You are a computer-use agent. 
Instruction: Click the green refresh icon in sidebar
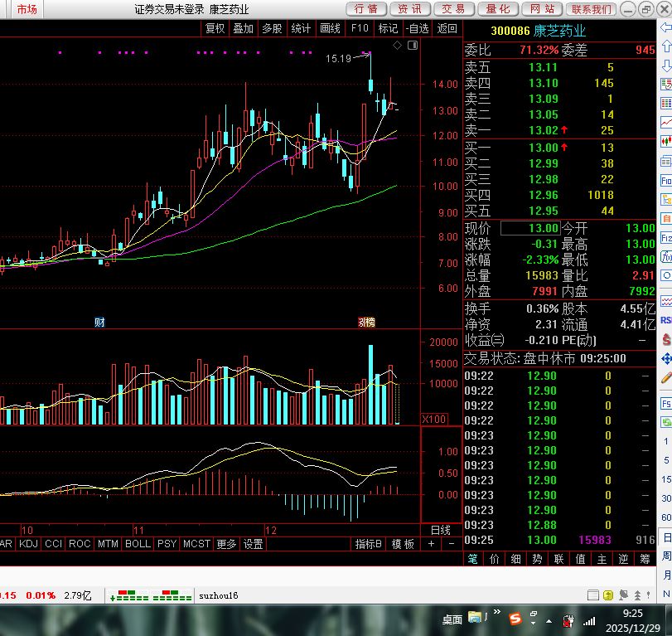[666, 422]
